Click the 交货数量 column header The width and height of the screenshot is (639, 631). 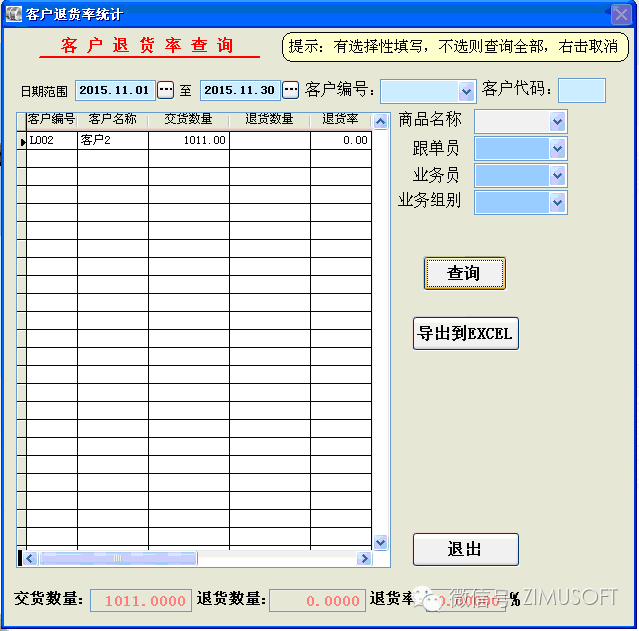point(188,120)
